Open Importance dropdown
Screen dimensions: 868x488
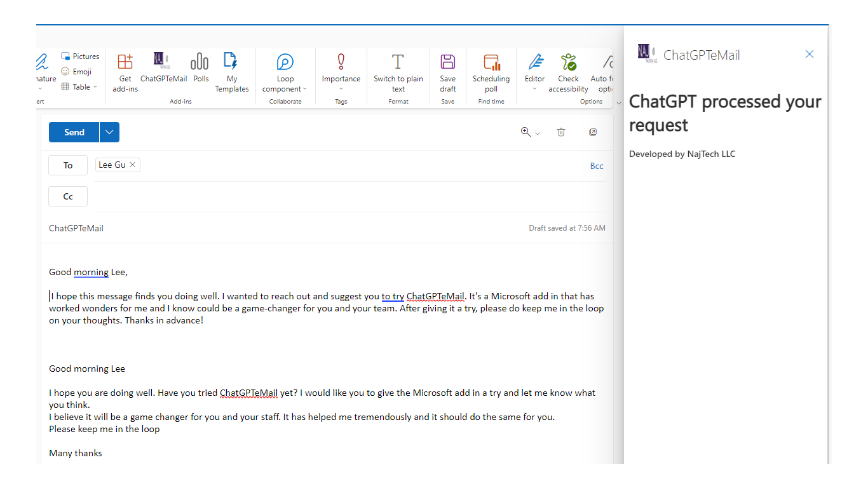point(341,73)
